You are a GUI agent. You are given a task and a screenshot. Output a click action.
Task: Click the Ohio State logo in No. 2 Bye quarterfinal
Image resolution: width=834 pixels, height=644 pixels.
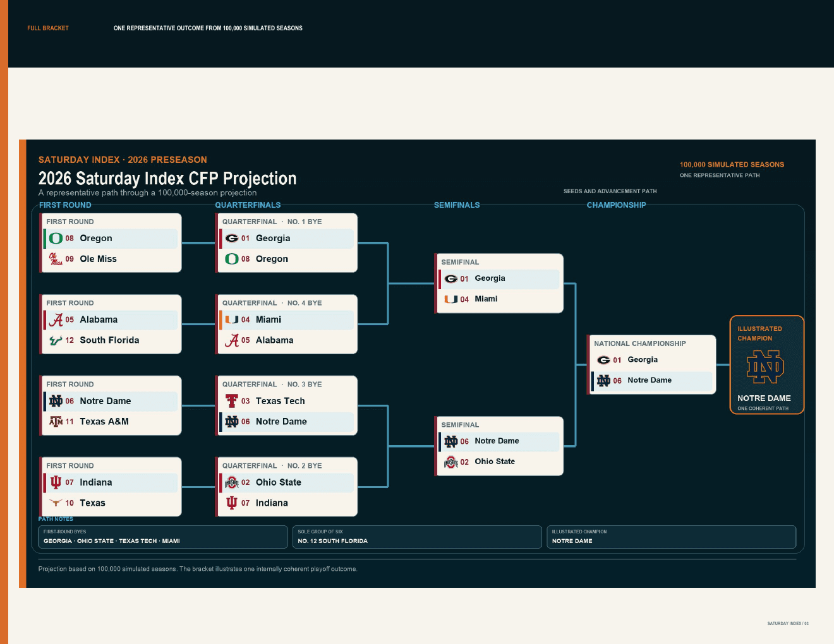pos(232,482)
